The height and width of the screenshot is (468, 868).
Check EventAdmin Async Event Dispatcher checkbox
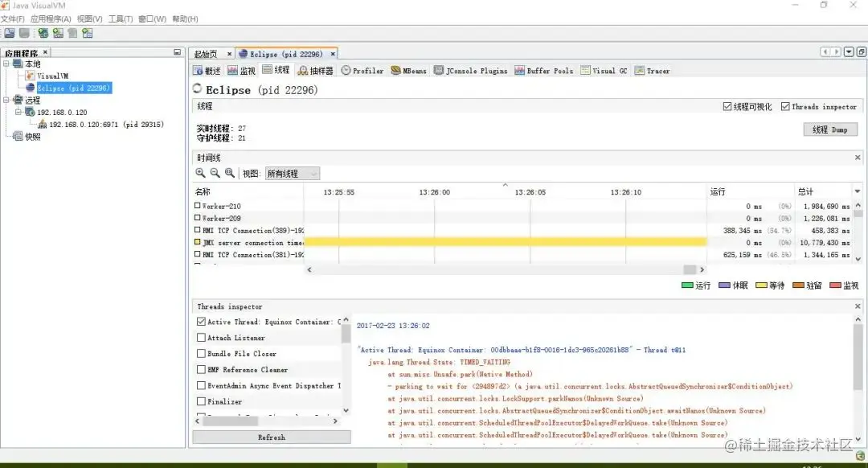tap(202, 385)
